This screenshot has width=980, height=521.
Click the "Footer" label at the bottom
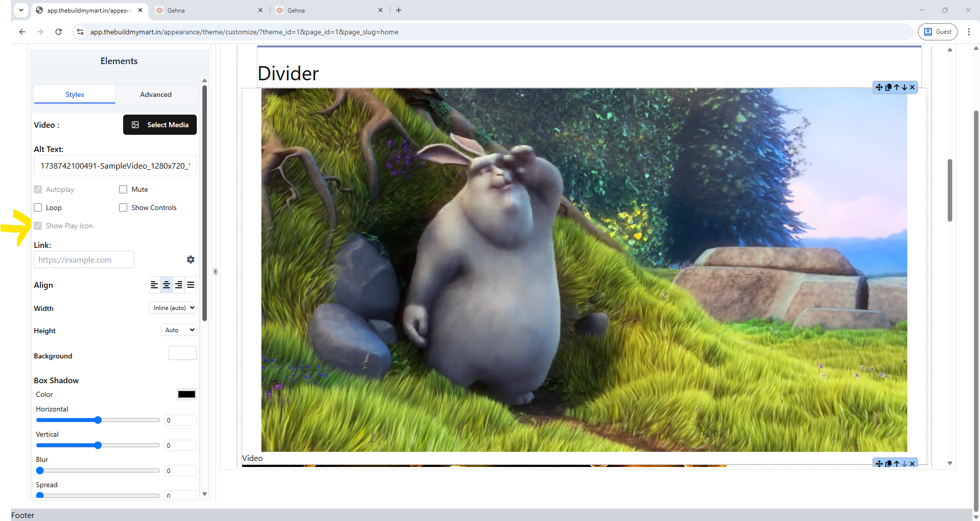click(23, 515)
